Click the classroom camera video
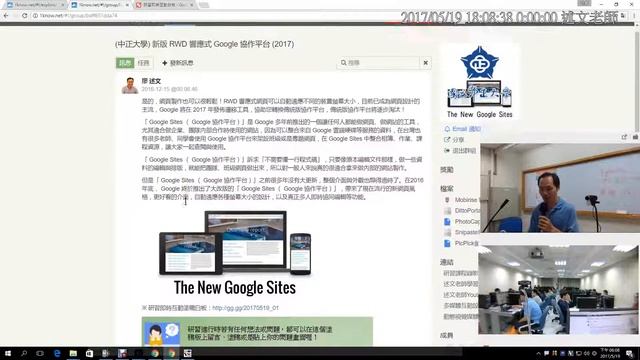 click(x=558, y=290)
